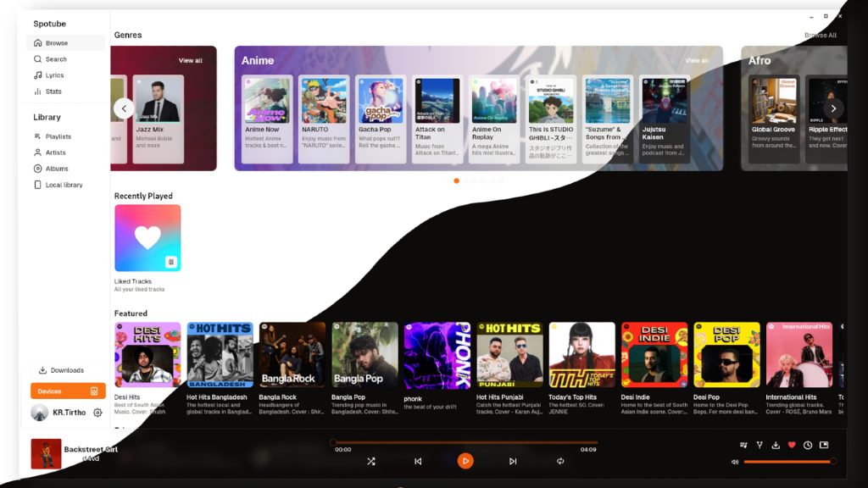Open settings gear next to KR.Tirtho
The width and height of the screenshot is (868, 488).
pyautogui.click(x=96, y=413)
